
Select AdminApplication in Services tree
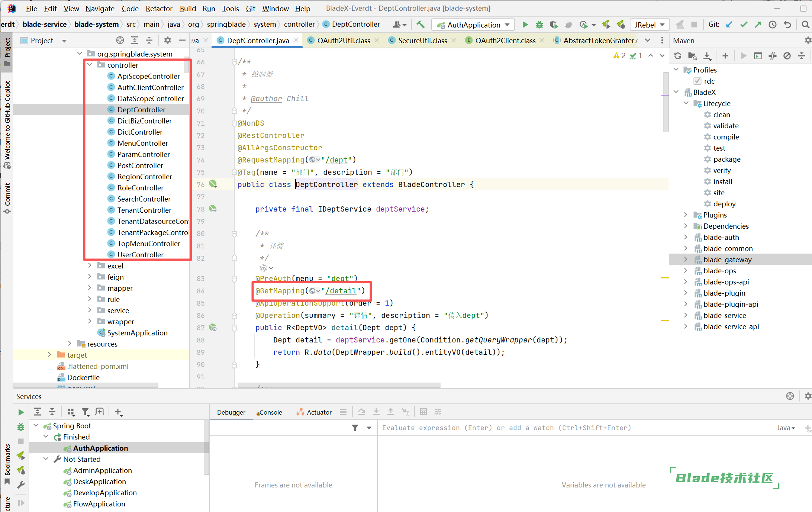coord(102,470)
